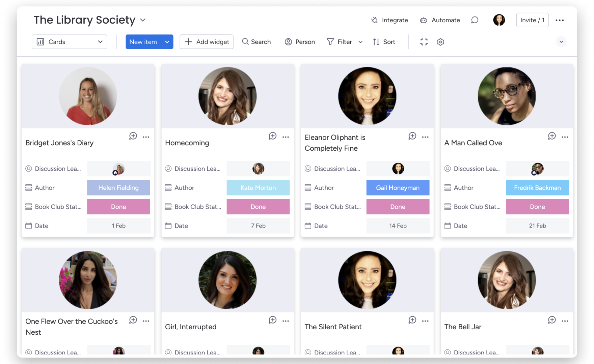Click the user profile avatar in header
This screenshot has height=364, width=594.
click(499, 20)
